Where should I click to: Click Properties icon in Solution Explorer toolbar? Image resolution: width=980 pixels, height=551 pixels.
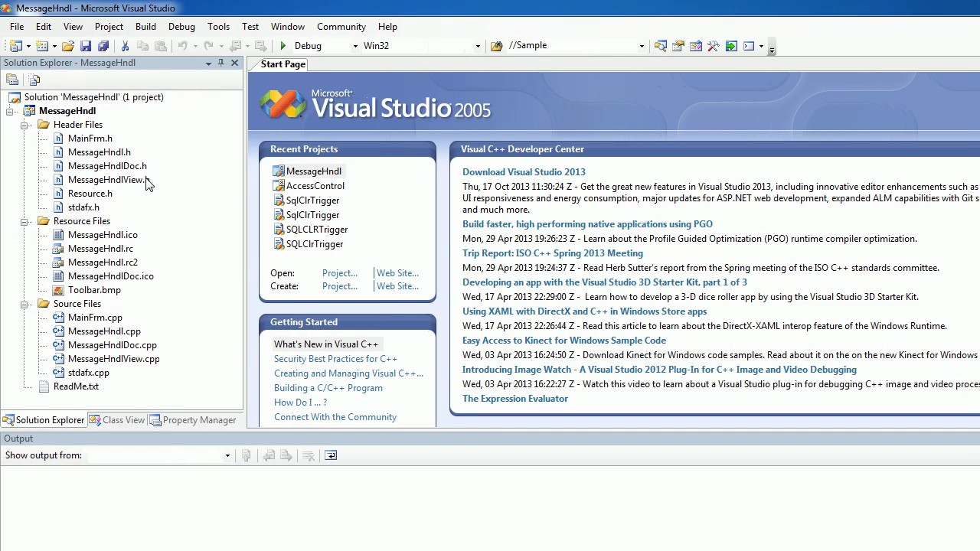coord(12,80)
